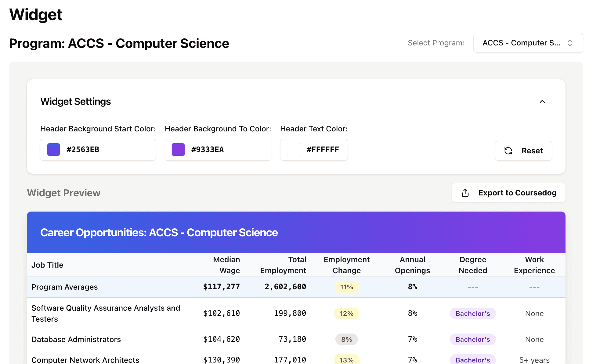This screenshot has width=589, height=364.
Task: Click the Database Administrators row
Action: 76,339
